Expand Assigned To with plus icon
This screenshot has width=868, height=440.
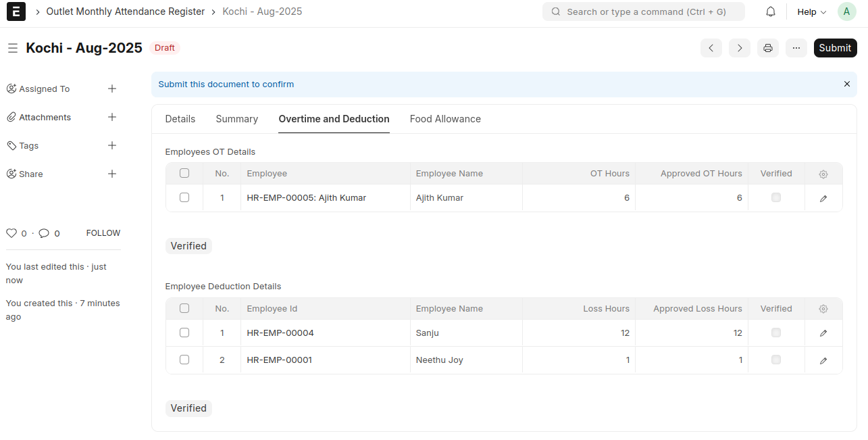tap(112, 89)
